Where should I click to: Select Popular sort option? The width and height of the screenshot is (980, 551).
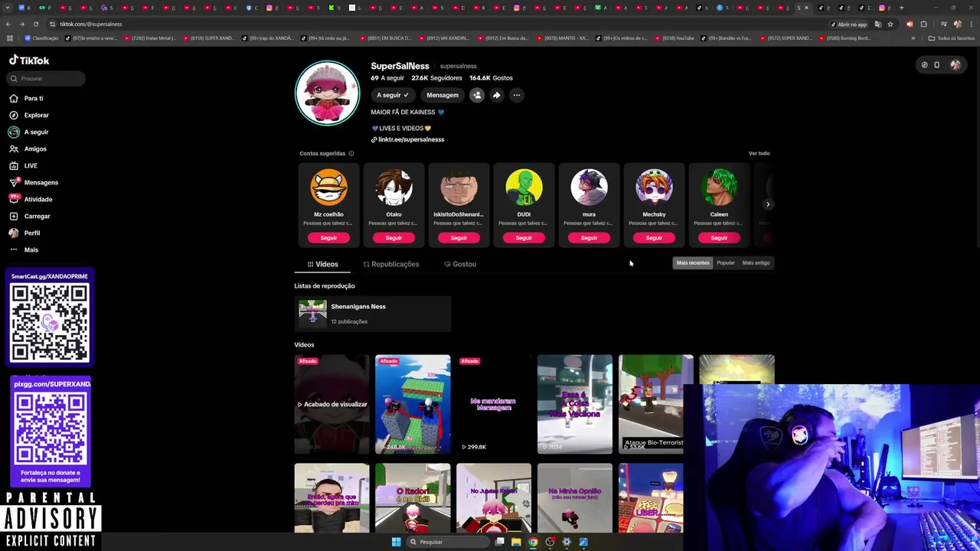(x=726, y=262)
